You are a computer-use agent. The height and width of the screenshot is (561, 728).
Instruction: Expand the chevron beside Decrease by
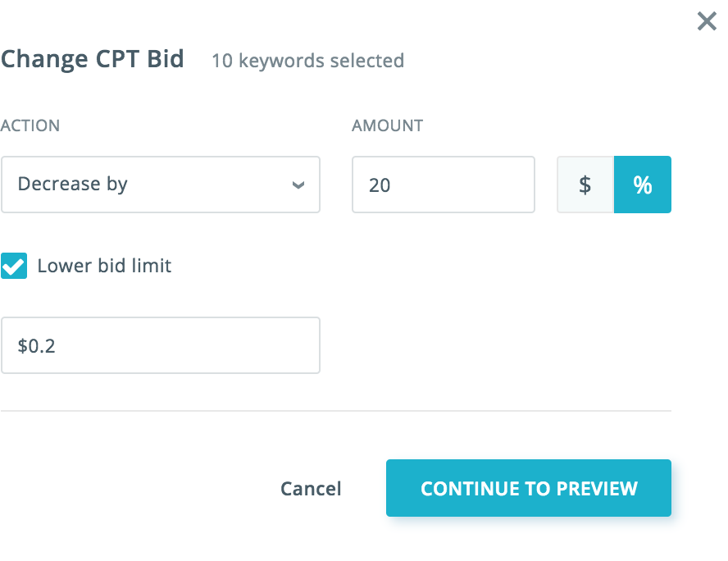(x=298, y=185)
